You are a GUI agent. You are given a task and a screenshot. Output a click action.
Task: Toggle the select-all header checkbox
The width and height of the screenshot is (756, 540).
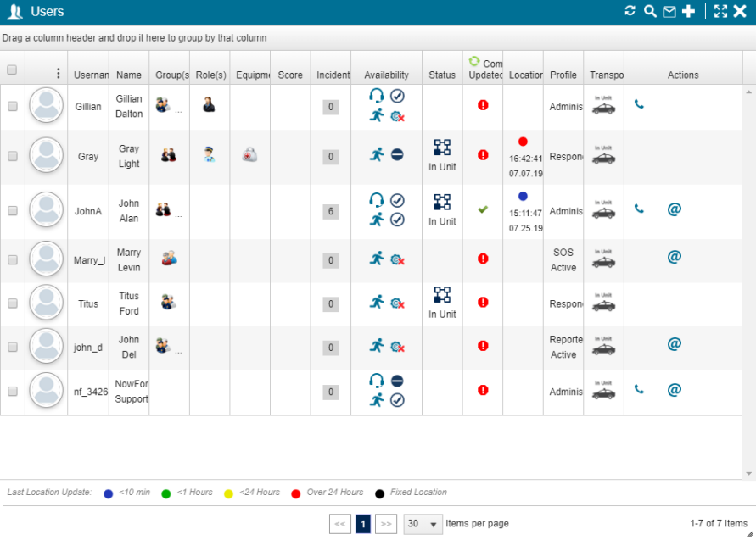12,70
